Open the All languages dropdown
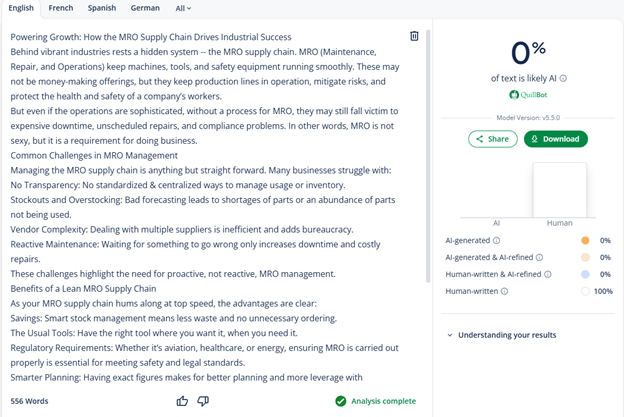This screenshot has width=624, height=417. click(x=183, y=8)
